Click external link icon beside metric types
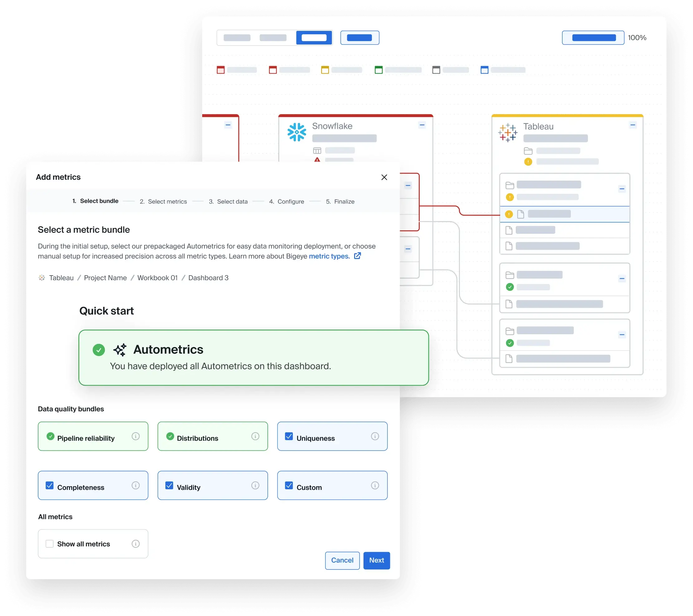 coord(357,256)
